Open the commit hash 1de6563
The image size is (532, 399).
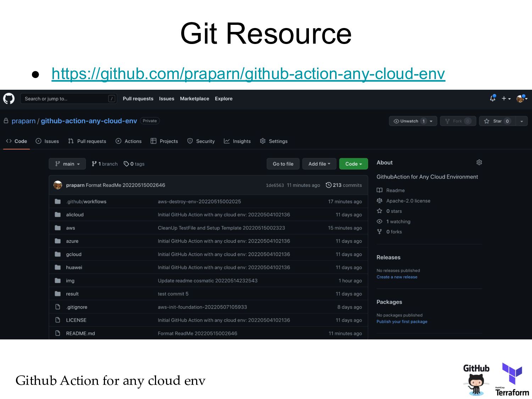point(275,185)
